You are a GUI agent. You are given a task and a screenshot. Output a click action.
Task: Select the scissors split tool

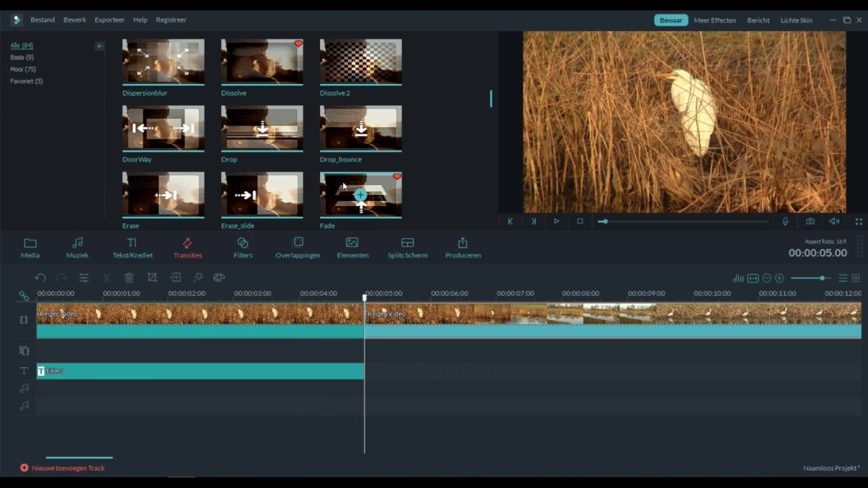tap(106, 278)
